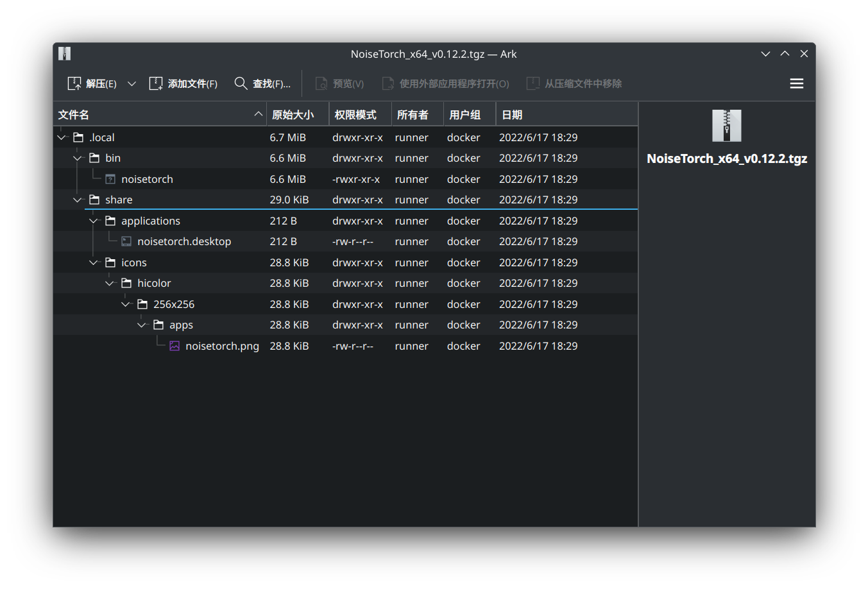This screenshot has height=589, width=868.
Task: Click the sort indicator arrow in 文件名 header
Action: tap(259, 114)
